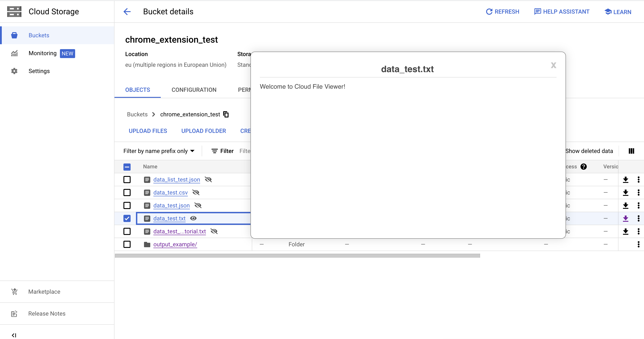This screenshot has height=339, width=644.
Task: Open the data_test.csv file link
Action: (x=170, y=193)
